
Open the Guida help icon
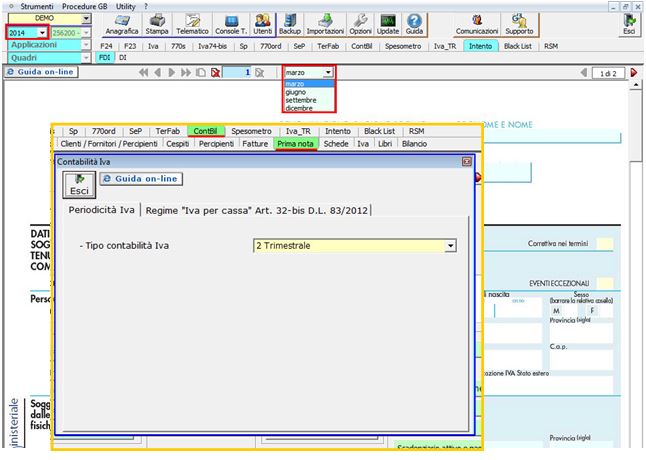[x=414, y=24]
